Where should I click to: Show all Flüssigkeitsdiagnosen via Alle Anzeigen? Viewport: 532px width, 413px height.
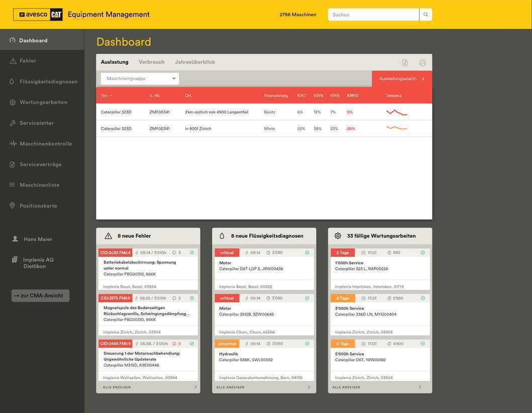coord(231,387)
